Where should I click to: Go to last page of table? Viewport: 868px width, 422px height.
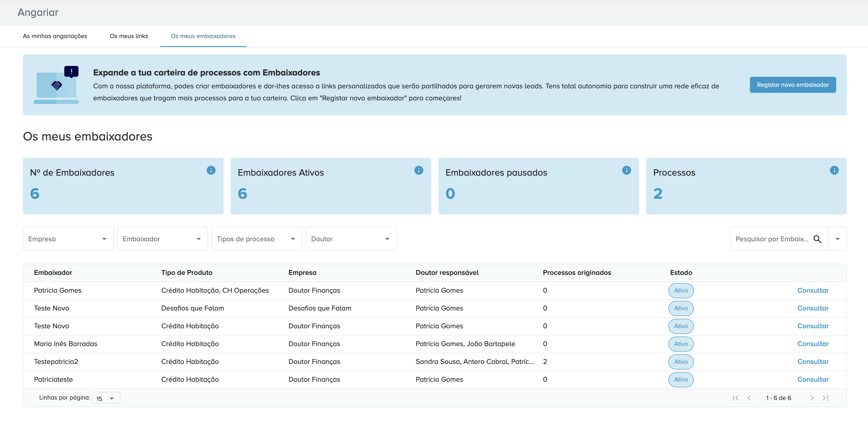[825, 398]
